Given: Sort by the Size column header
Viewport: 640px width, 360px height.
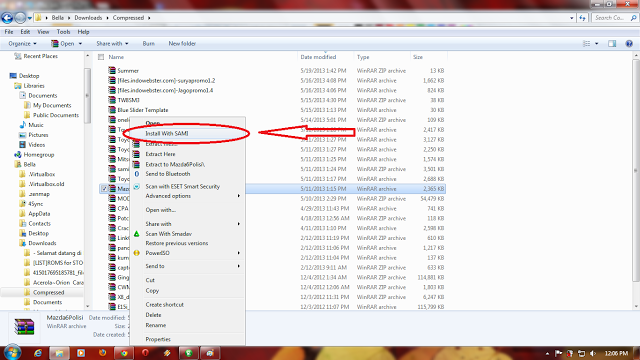Looking at the screenshot, I should click(418, 57).
